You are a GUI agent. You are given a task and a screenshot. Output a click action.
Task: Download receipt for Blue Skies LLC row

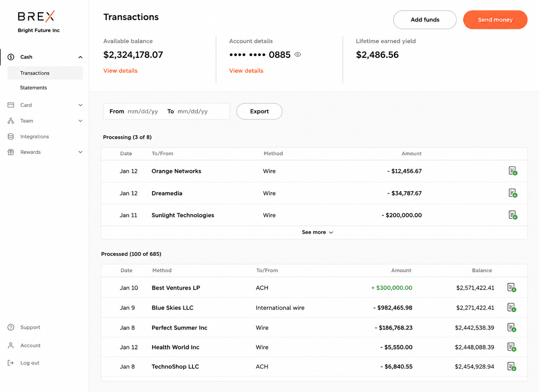point(512,308)
